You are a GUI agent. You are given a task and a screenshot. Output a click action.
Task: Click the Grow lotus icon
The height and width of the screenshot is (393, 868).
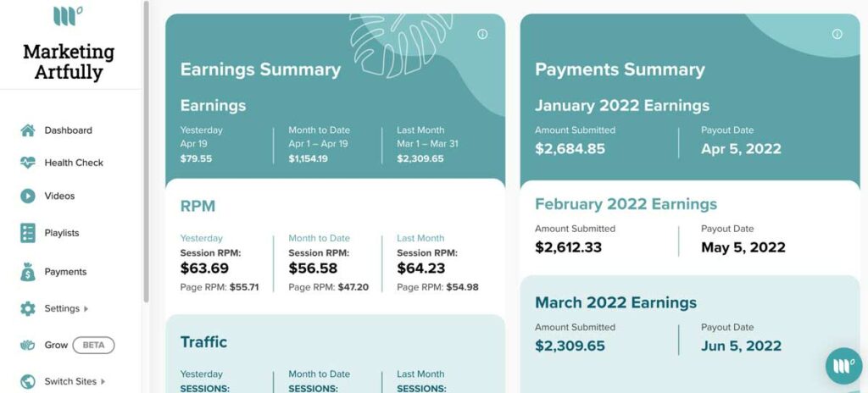pyautogui.click(x=28, y=346)
